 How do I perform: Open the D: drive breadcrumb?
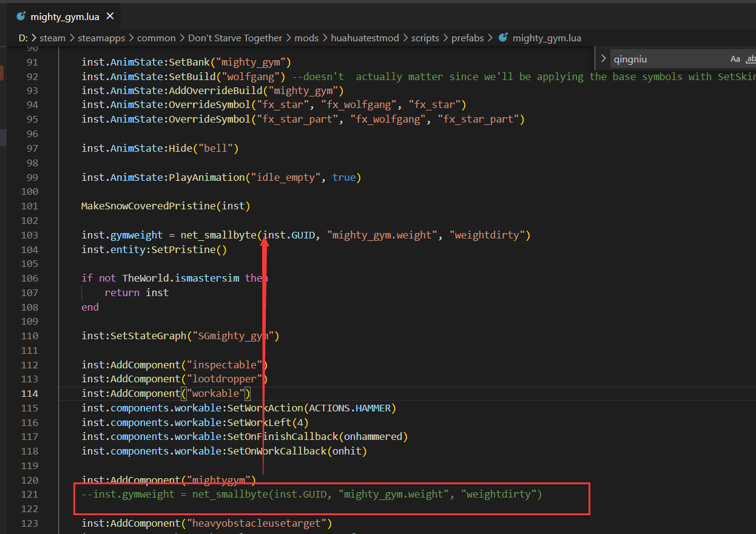pyautogui.click(x=23, y=38)
